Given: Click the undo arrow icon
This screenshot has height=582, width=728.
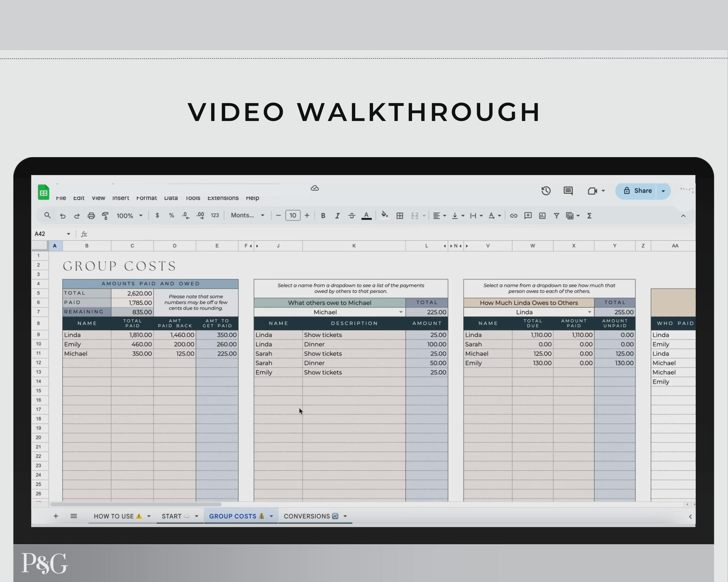Looking at the screenshot, I should pos(63,216).
